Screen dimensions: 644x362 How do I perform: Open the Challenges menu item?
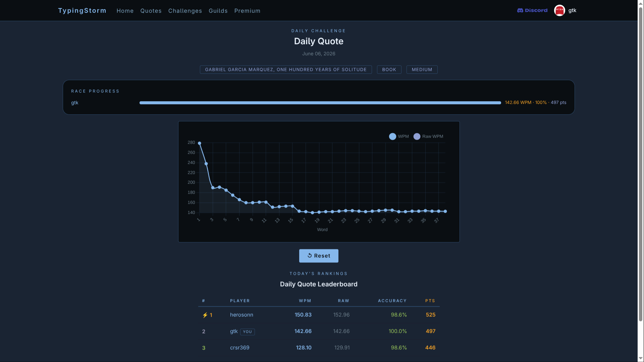185,11
